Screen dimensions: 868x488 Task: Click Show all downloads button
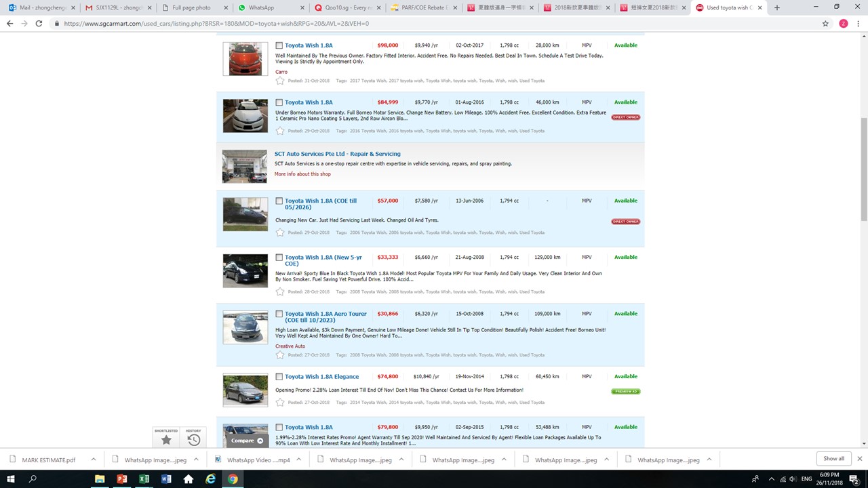(833, 459)
